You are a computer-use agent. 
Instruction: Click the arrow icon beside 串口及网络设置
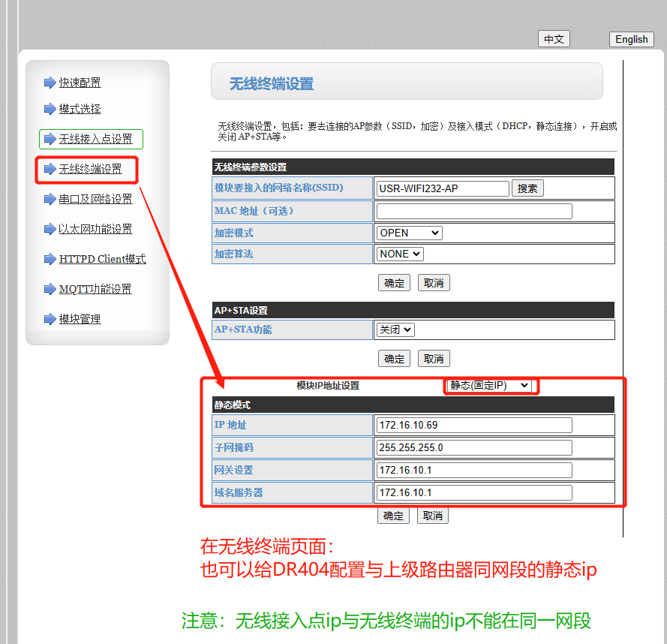(50, 199)
